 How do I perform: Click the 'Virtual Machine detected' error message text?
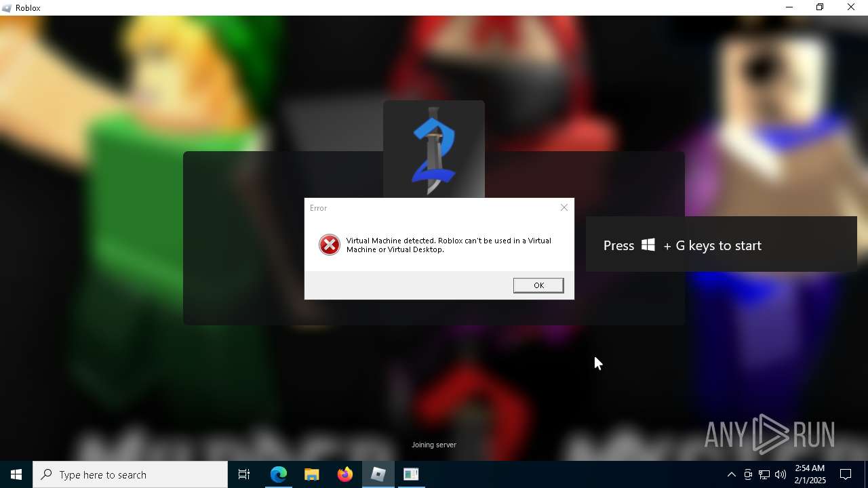pos(449,245)
